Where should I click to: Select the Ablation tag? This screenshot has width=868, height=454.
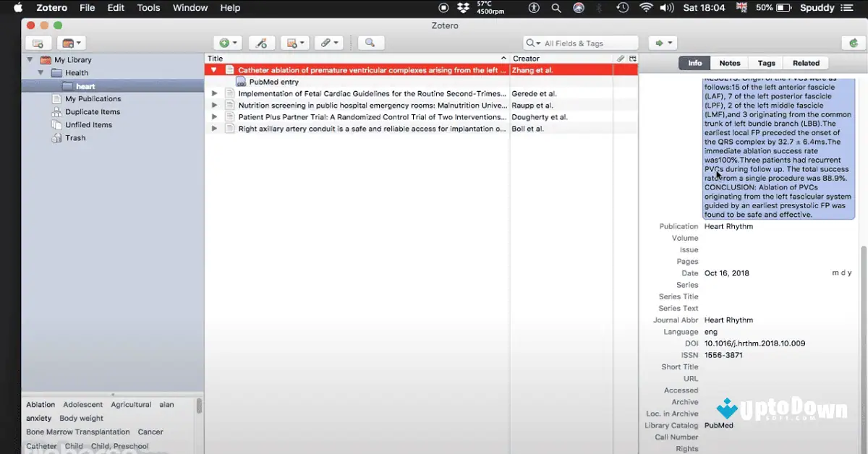click(x=41, y=404)
